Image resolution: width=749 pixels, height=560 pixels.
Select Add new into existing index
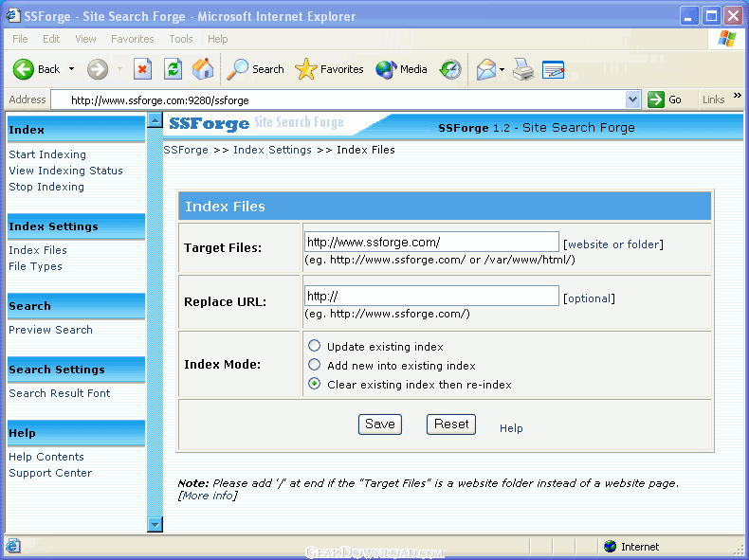click(315, 365)
